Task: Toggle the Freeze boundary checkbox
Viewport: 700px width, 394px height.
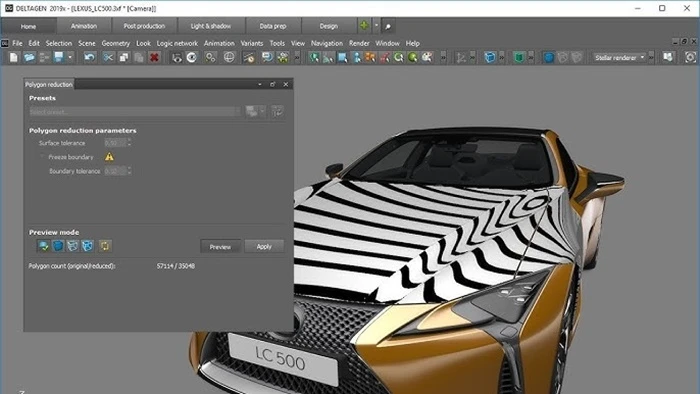Action: (42, 157)
